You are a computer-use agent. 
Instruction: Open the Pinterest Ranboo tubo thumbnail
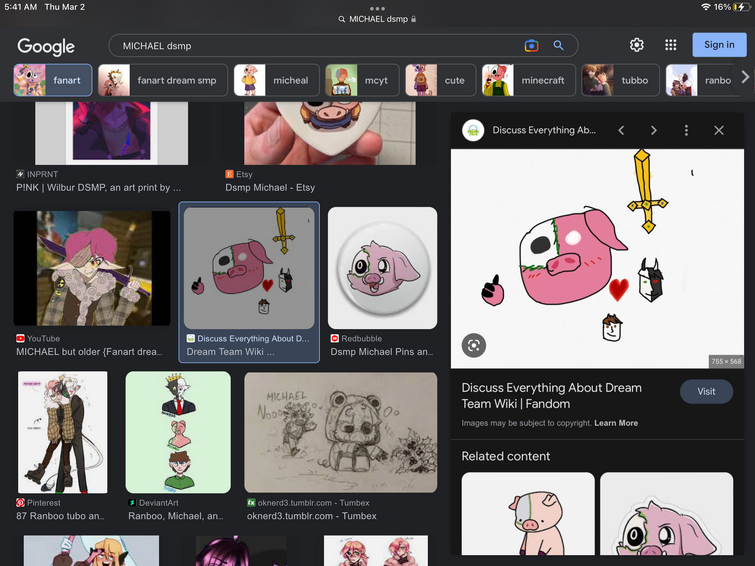(x=63, y=432)
